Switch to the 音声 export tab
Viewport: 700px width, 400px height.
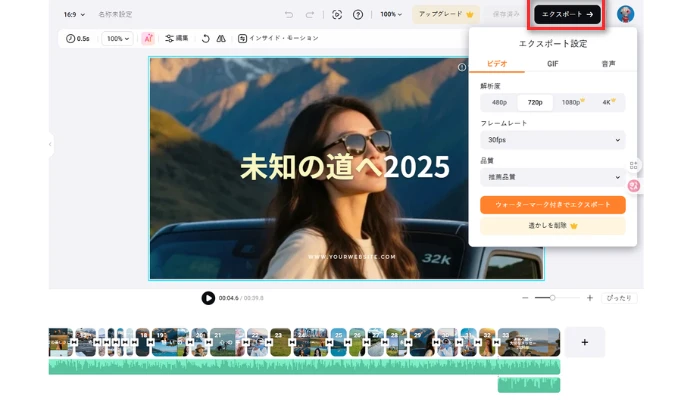point(608,64)
